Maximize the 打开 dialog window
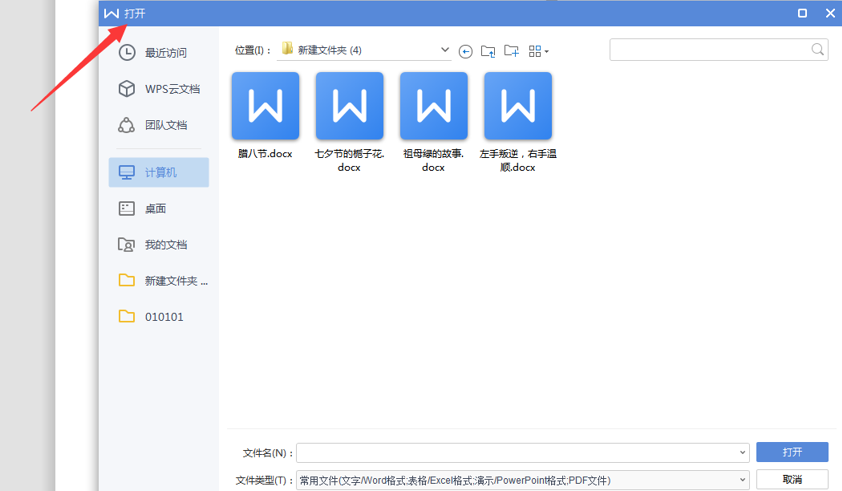Screen dimensions: 842x491 tap(802, 13)
